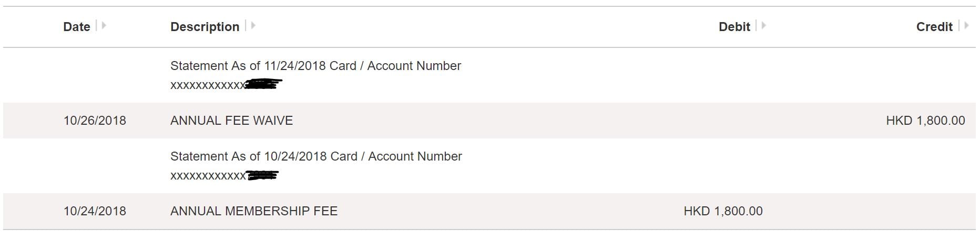Sort by the Debit column header

734,27
